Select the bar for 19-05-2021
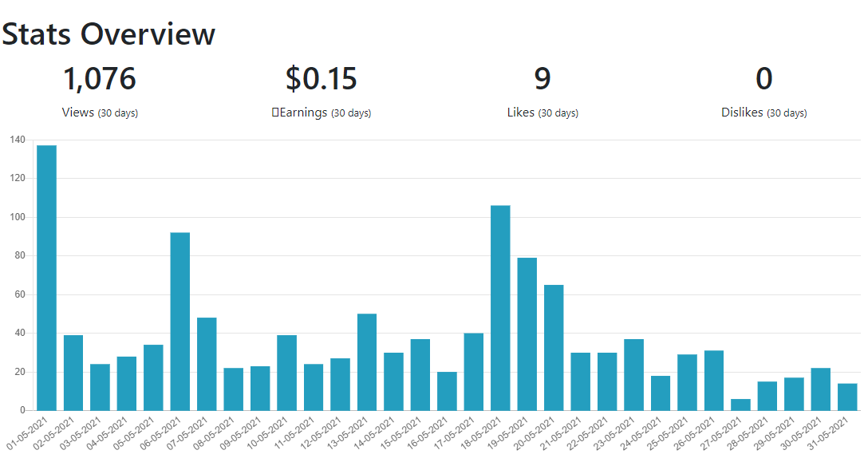 (527, 334)
